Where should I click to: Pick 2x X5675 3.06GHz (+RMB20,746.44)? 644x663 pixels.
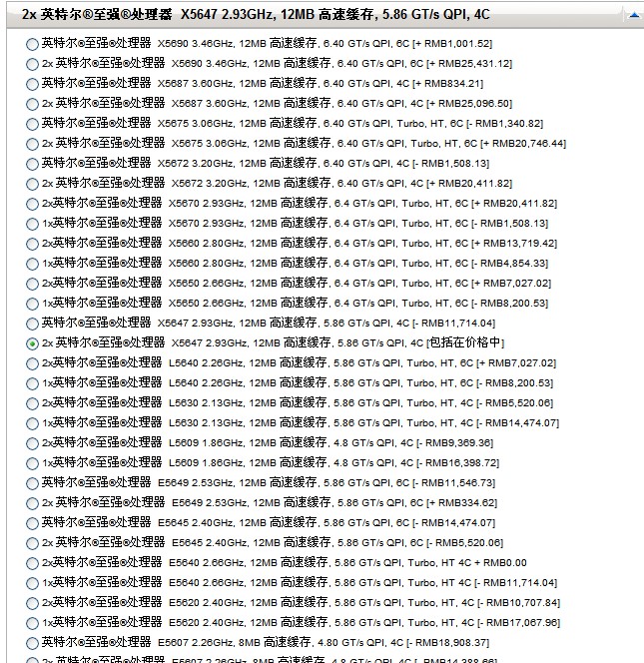32,144
